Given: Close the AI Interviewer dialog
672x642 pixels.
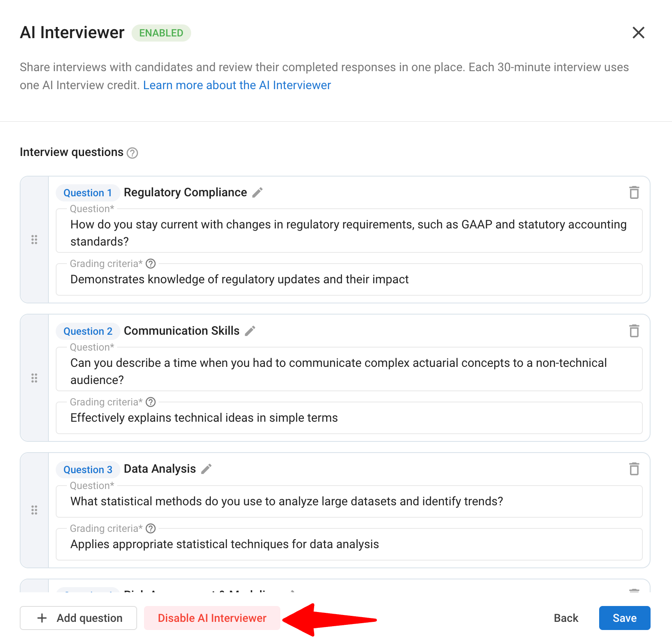Looking at the screenshot, I should pyautogui.click(x=638, y=33).
